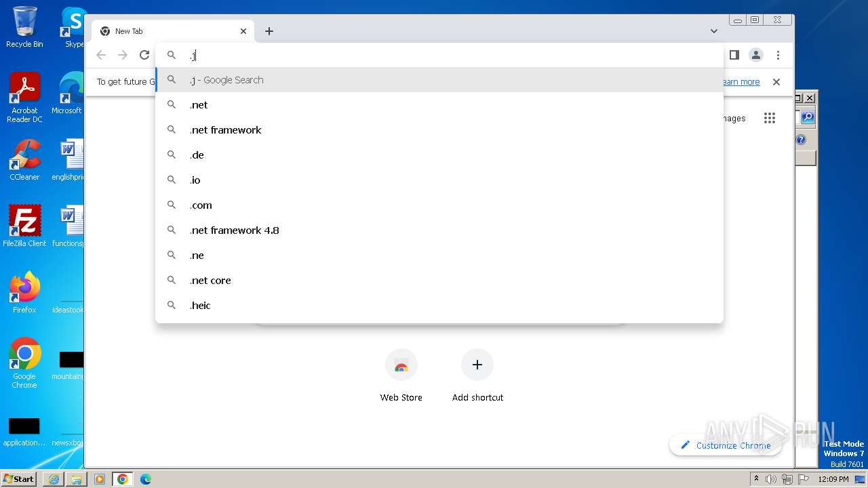The height and width of the screenshot is (488, 868).
Task: Pick the '.heic' suggestion
Action: (x=439, y=306)
